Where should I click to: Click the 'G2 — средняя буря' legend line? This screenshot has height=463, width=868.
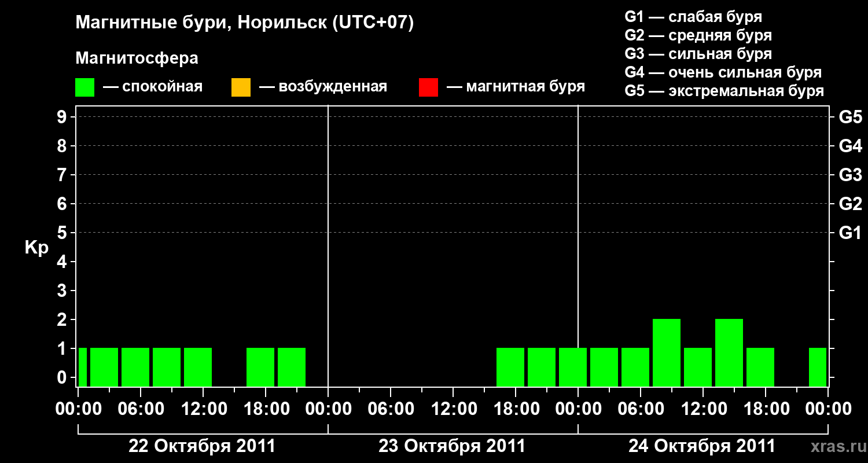698,35
